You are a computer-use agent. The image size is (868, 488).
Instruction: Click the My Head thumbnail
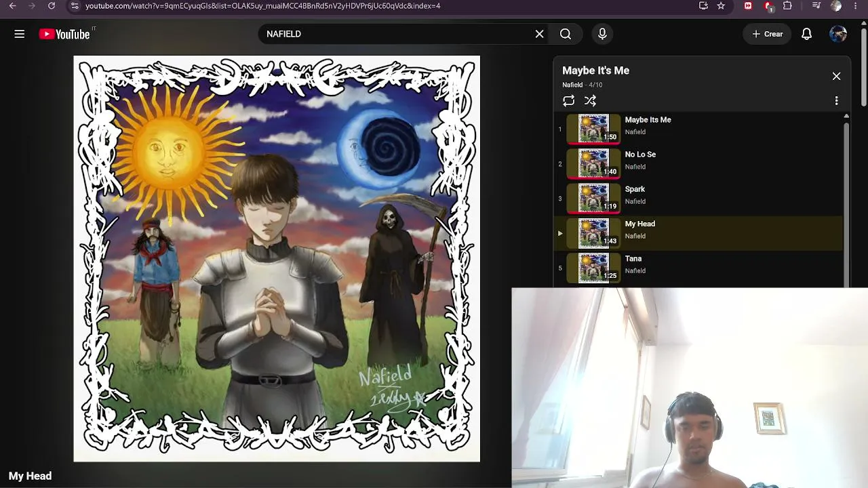click(593, 232)
